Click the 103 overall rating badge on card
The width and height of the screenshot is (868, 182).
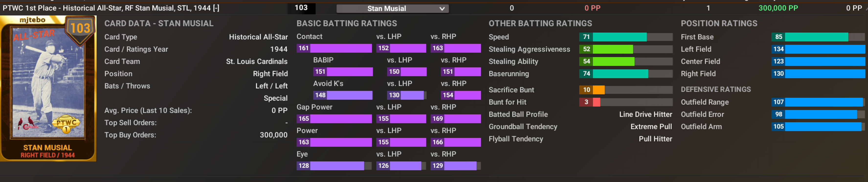[x=80, y=29]
